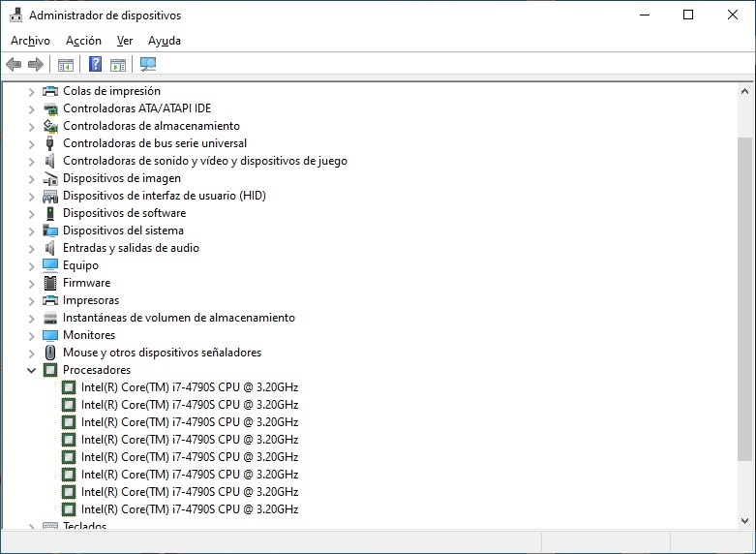Click the back arrow toolbar button
Screen dimensions: 756x554
14,65
